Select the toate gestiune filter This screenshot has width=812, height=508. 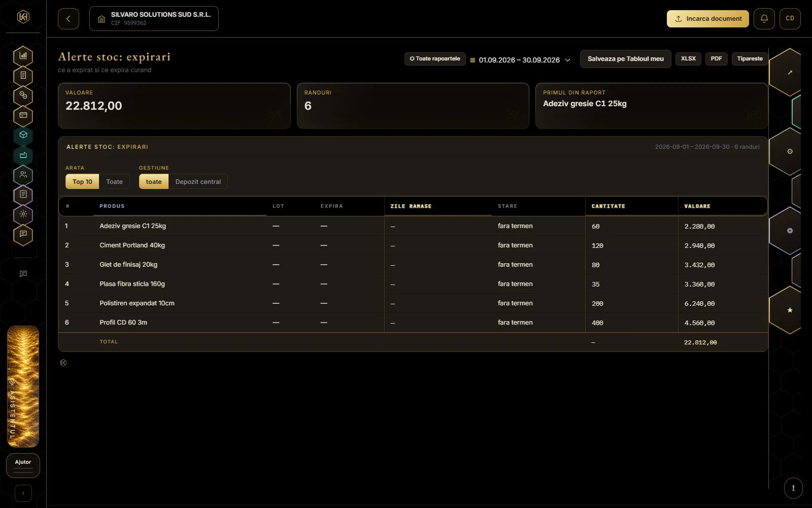[x=154, y=182]
